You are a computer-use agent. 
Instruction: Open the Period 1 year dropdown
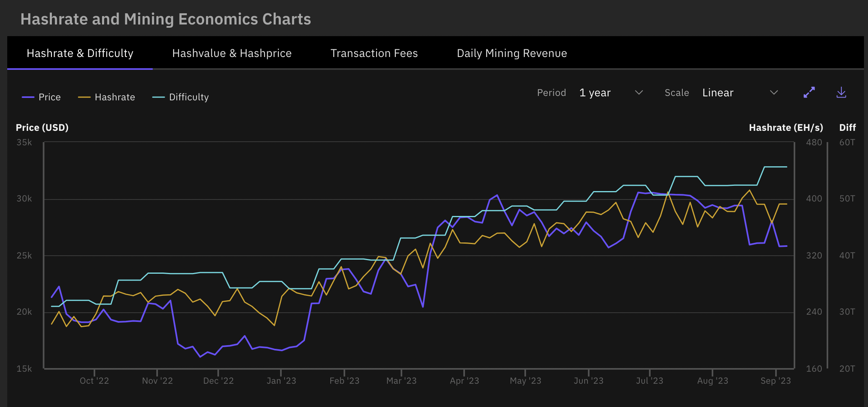point(611,93)
